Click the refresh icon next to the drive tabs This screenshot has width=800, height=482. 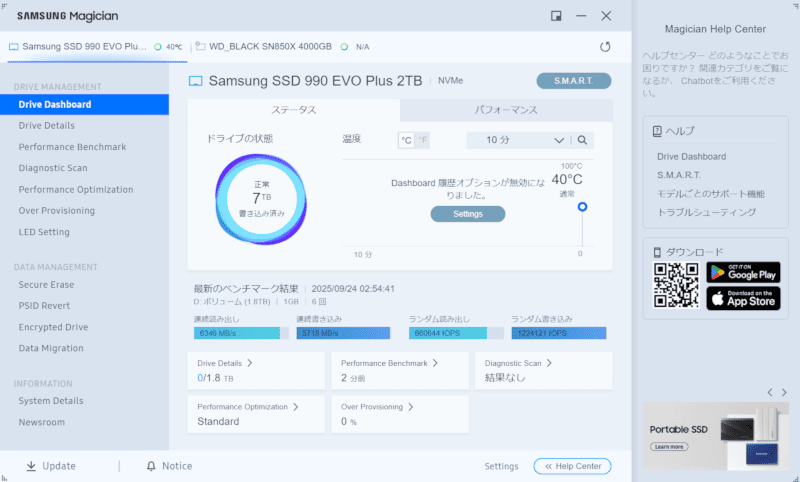[605, 46]
